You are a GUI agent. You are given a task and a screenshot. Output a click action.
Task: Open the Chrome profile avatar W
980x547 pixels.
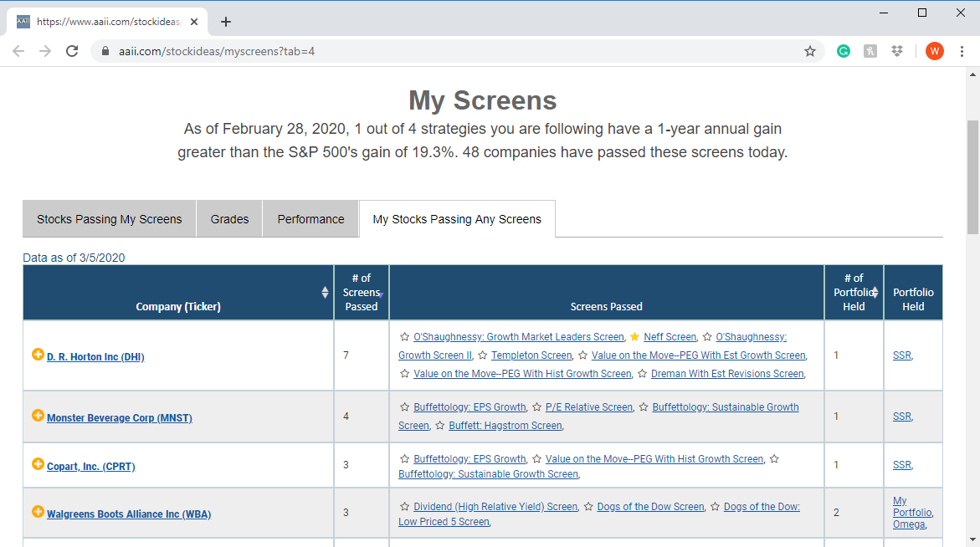[x=934, y=51]
